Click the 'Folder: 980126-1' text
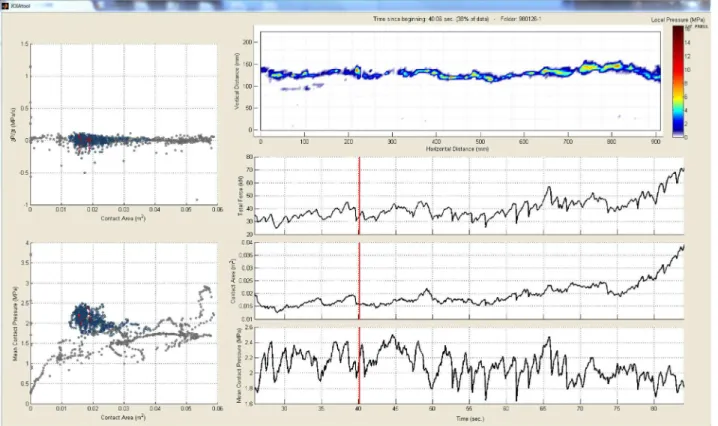718x426 pixels. pos(520,19)
